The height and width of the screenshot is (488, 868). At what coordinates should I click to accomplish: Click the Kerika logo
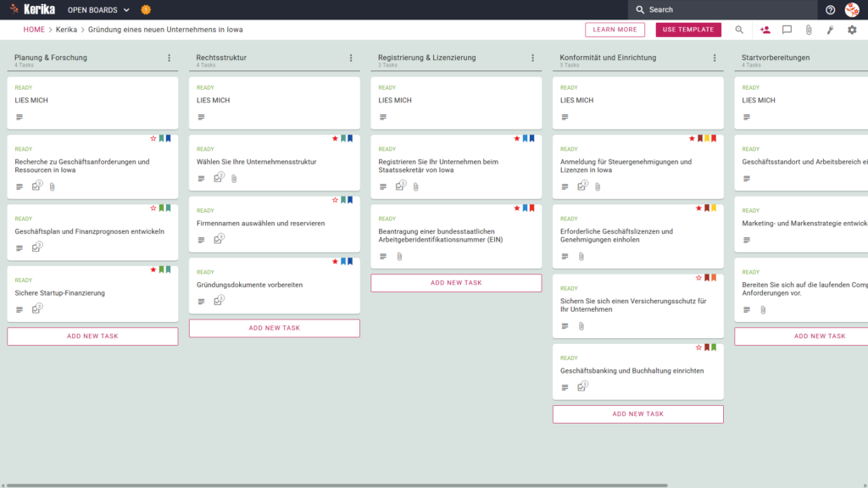(32, 9)
